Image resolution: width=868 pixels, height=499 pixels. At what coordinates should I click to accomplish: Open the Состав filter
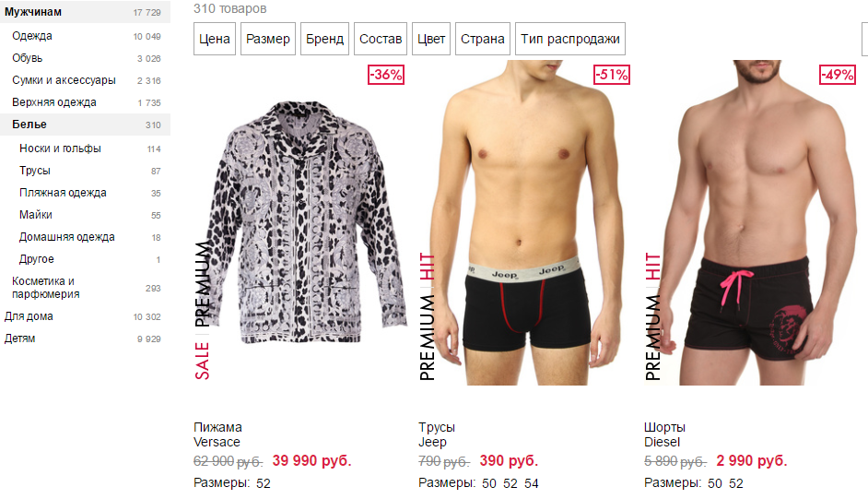[x=381, y=39]
